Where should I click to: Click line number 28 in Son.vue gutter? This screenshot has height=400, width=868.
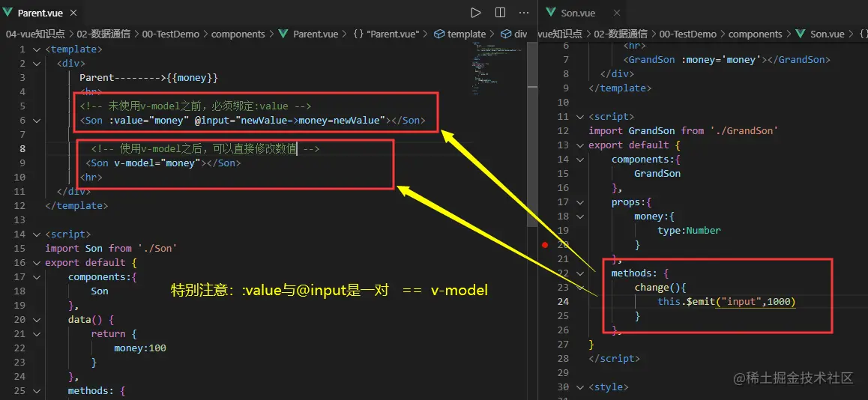point(563,359)
